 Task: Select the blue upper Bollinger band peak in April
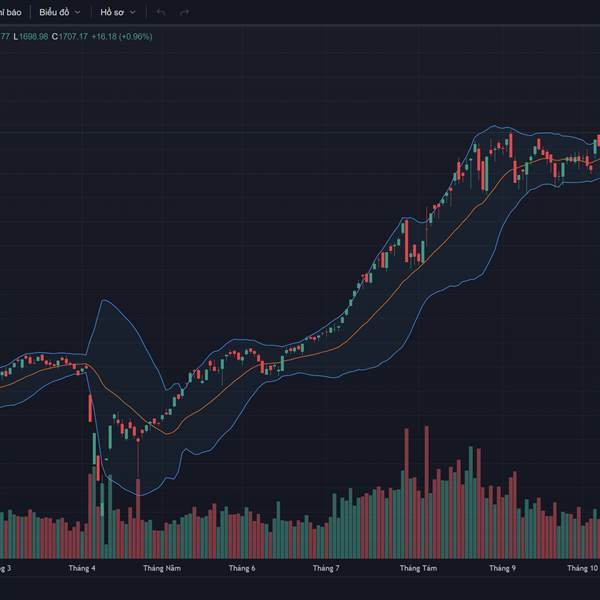click(x=103, y=300)
